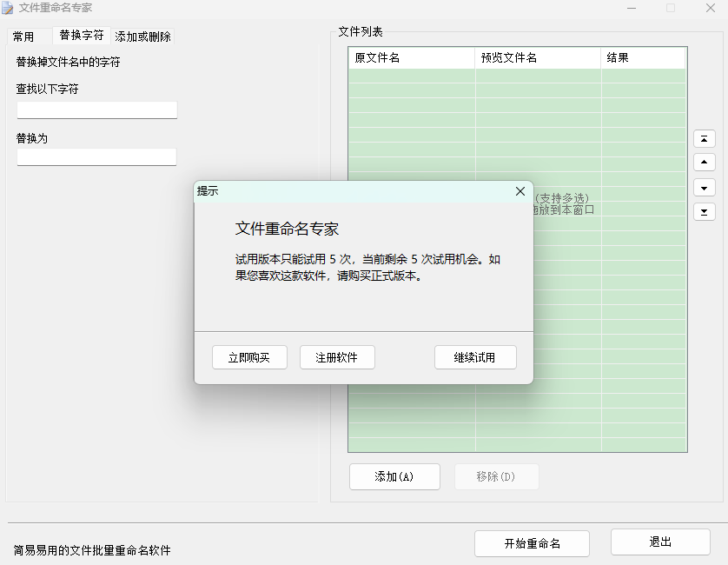728x565 pixels.
Task: Click 开始重命名 to start renaming
Action: tap(532, 543)
